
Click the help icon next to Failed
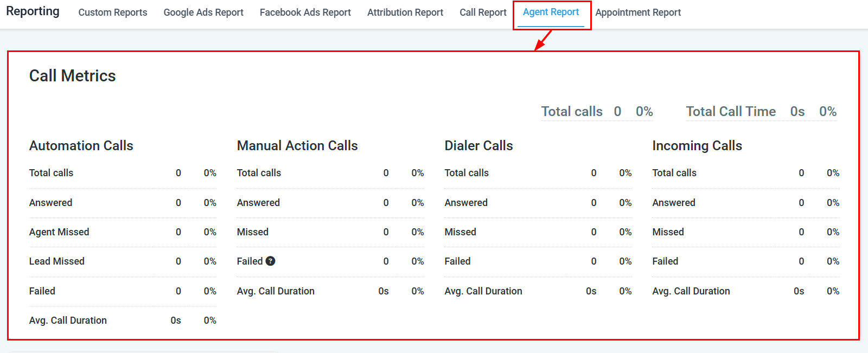(271, 261)
